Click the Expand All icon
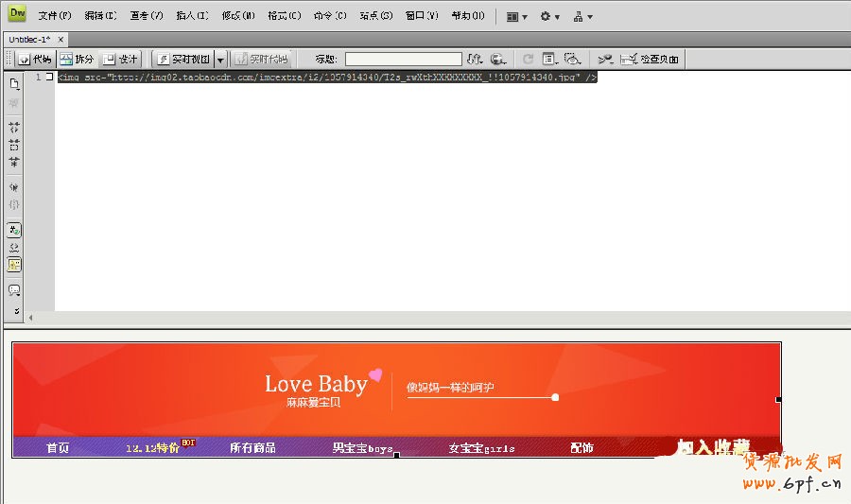The height and width of the screenshot is (504, 851). (x=14, y=163)
